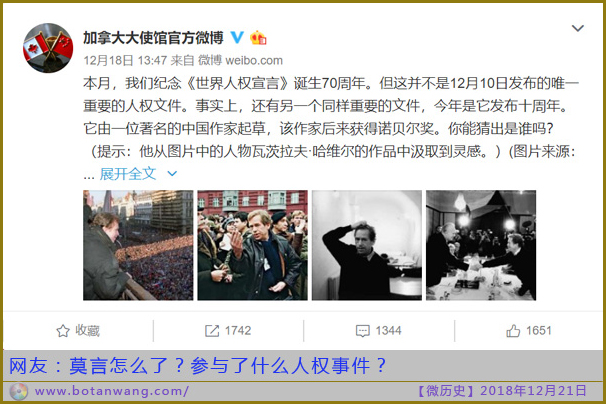
Task: Click the star favorite icon 收藏
Action: (63, 331)
